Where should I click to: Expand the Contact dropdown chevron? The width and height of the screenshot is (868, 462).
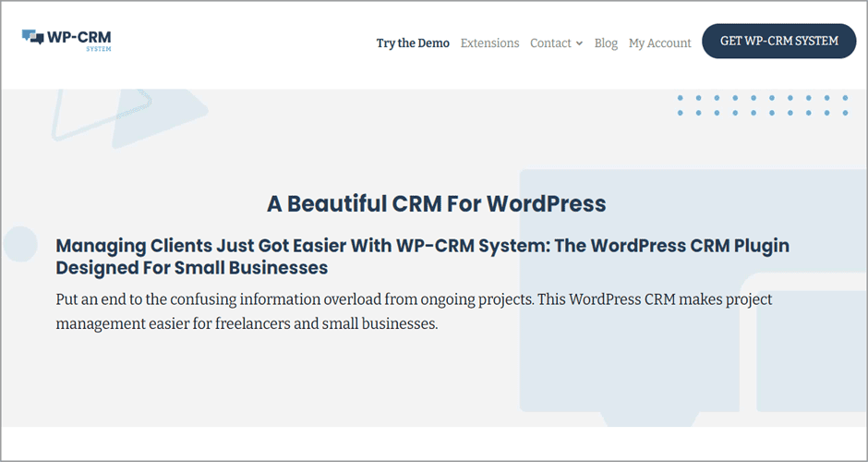579,43
